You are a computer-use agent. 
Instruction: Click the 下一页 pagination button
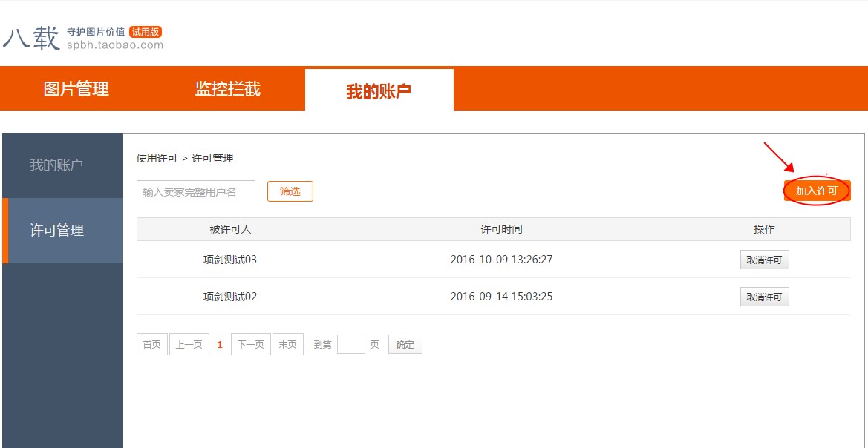click(250, 343)
